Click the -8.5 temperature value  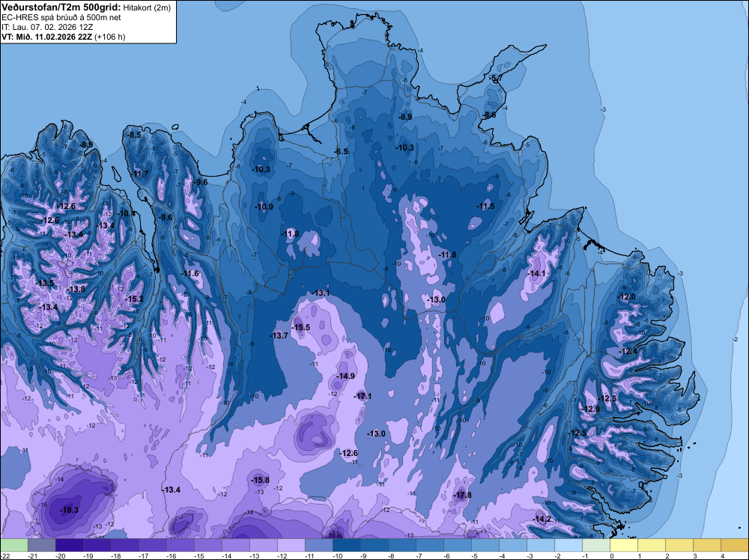(x=134, y=135)
